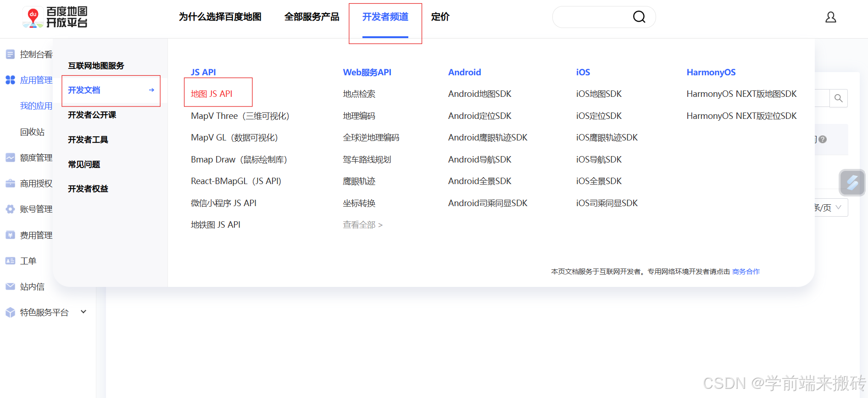Open 地铁图 JS API link
Screen dimensions: 868x398
point(216,224)
